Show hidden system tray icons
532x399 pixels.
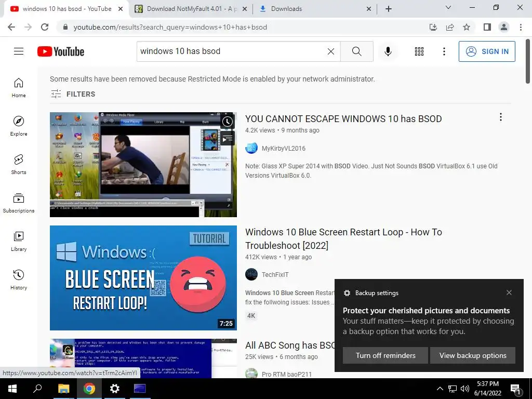(440, 389)
